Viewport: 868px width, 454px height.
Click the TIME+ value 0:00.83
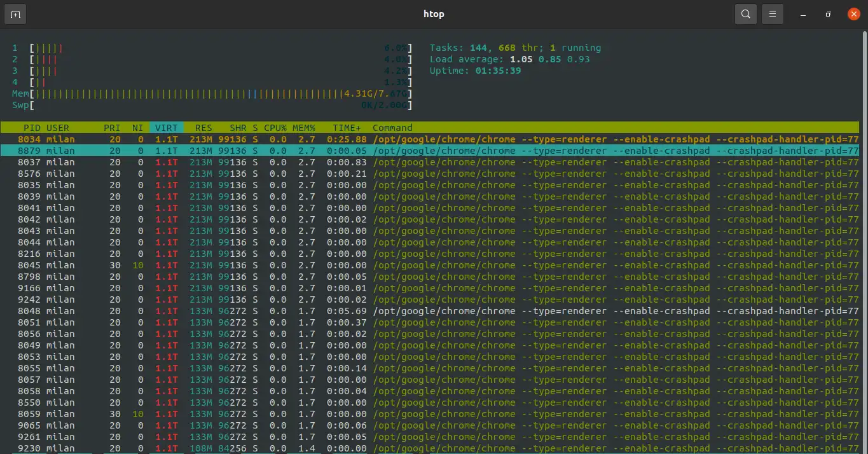click(x=347, y=162)
